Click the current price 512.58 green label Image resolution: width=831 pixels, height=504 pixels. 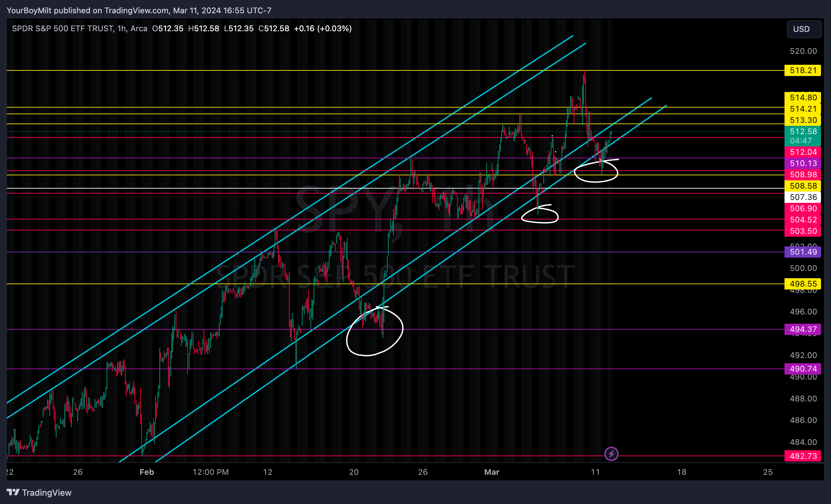click(803, 132)
